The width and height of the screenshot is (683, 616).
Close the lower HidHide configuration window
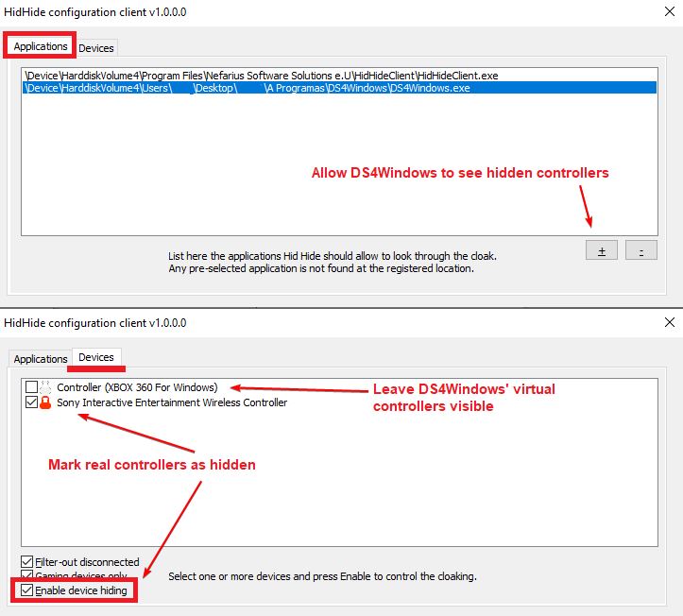pos(670,322)
